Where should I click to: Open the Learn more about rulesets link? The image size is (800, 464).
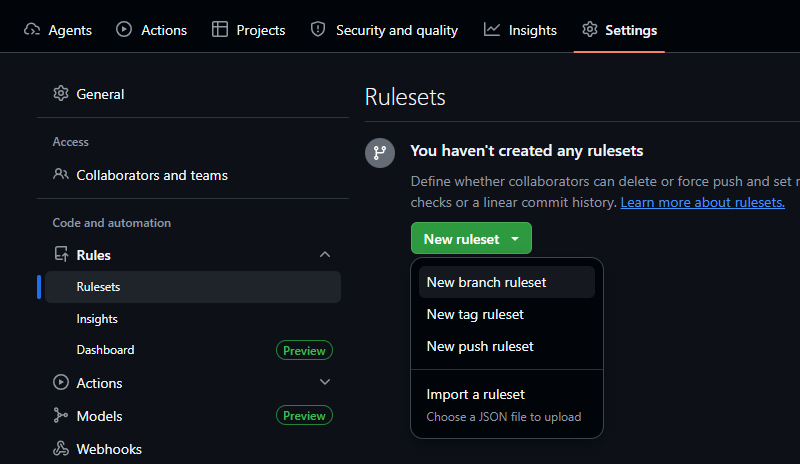click(x=702, y=202)
